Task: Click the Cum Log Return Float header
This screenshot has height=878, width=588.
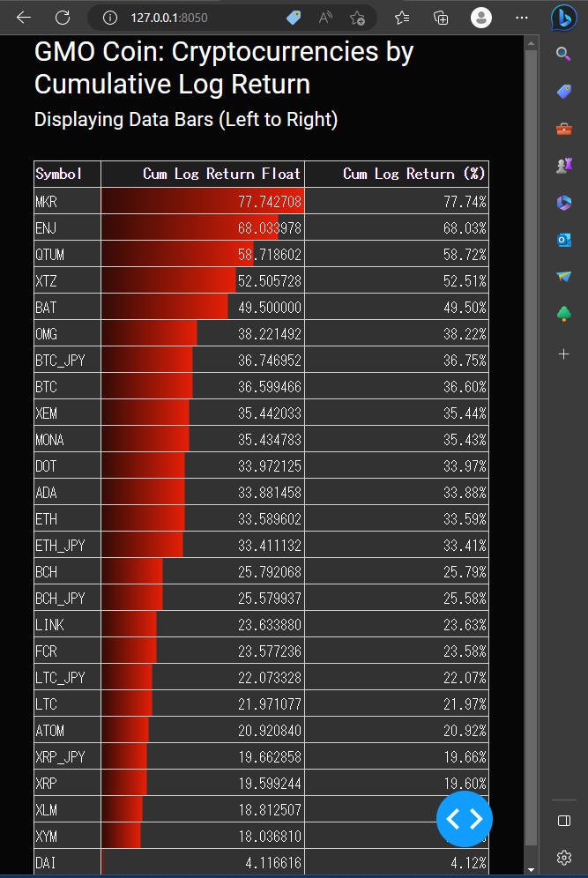Action: point(203,175)
